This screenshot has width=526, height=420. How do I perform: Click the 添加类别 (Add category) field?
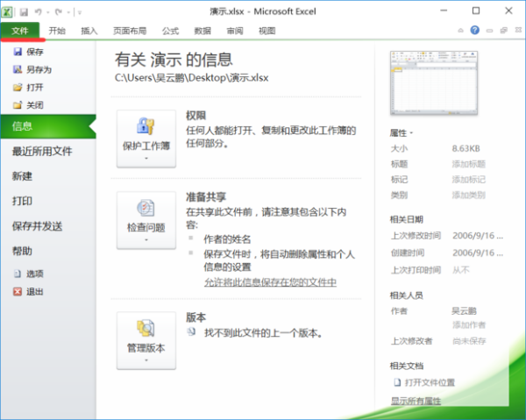[469, 195]
